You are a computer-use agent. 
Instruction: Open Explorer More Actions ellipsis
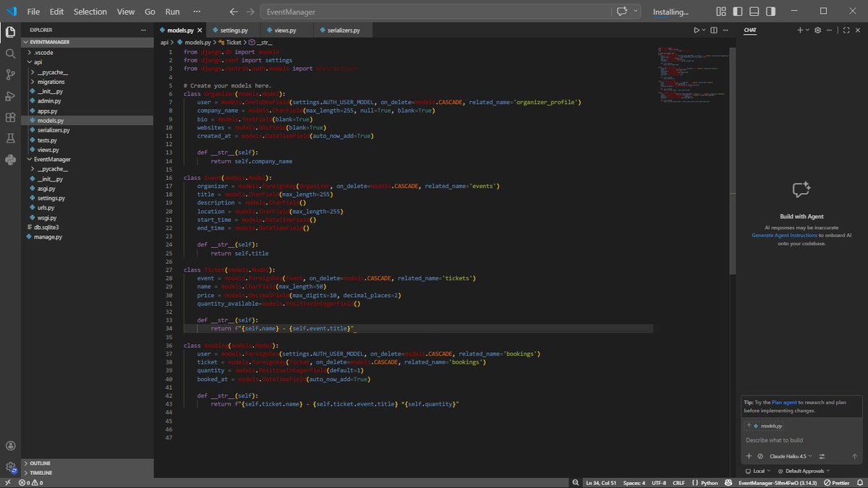tap(142, 30)
